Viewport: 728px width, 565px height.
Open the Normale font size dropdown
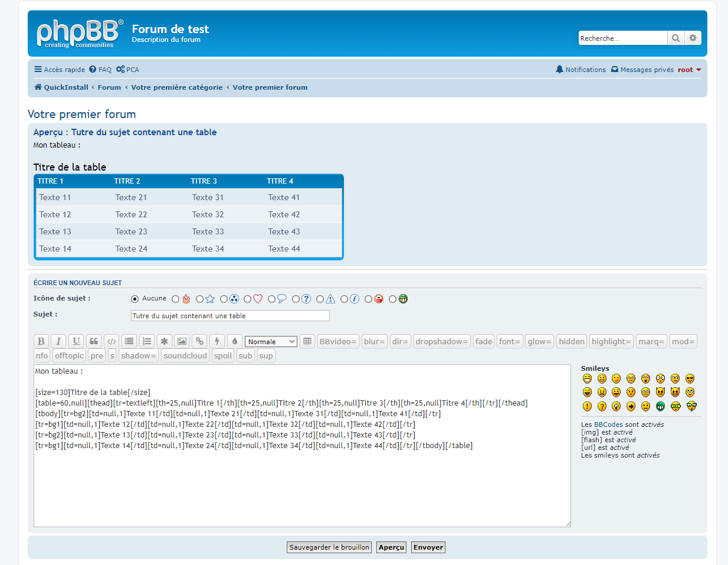click(x=271, y=342)
